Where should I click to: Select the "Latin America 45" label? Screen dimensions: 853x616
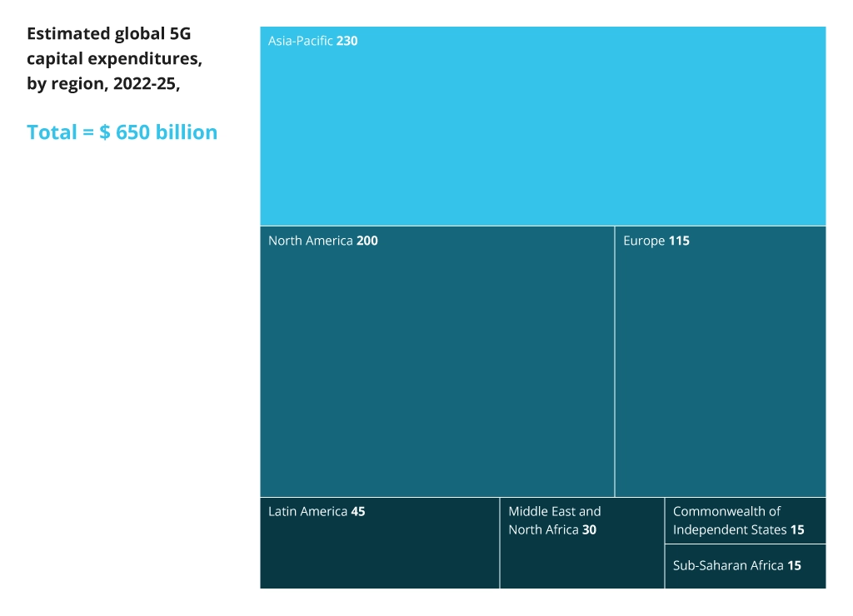point(317,511)
